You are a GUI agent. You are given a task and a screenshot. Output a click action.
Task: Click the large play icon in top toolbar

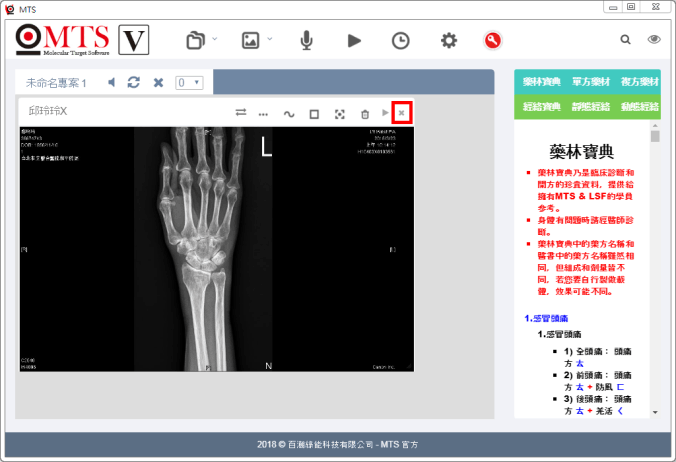[354, 41]
